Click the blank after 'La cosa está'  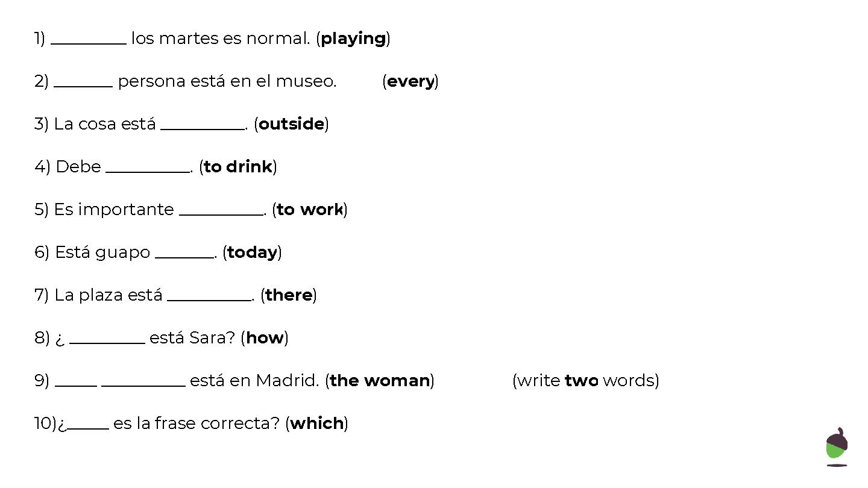(x=203, y=128)
